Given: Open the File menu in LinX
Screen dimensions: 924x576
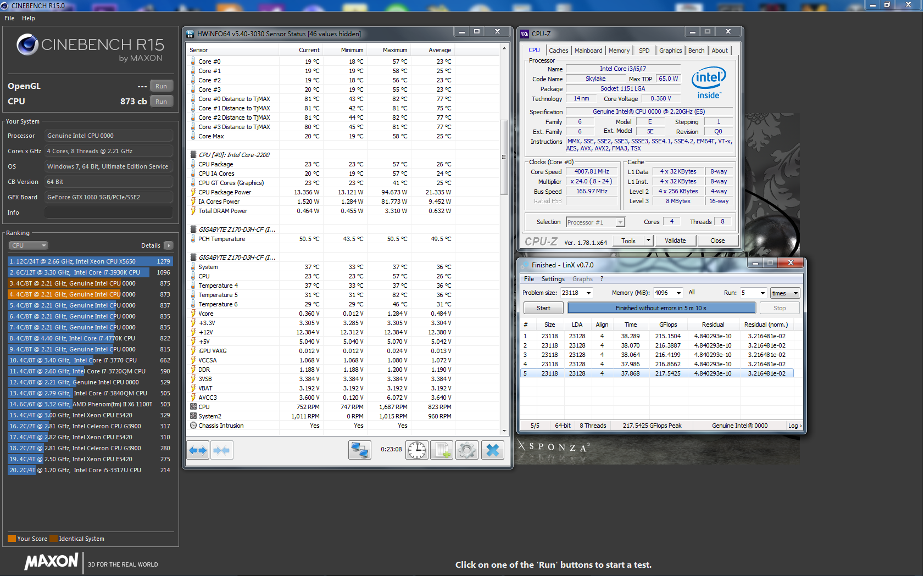Looking at the screenshot, I should point(529,279).
